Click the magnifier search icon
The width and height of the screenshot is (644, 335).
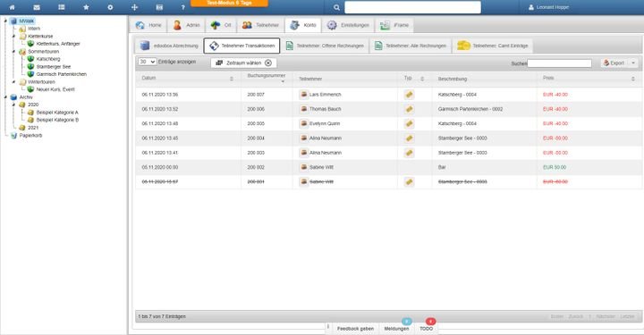pos(336,7)
